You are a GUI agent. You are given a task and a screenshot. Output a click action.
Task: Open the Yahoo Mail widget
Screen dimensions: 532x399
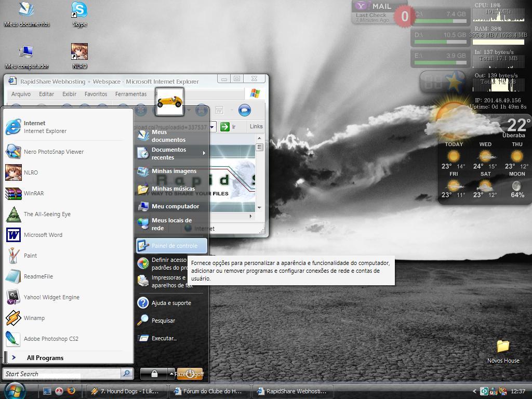[x=380, y=13]
